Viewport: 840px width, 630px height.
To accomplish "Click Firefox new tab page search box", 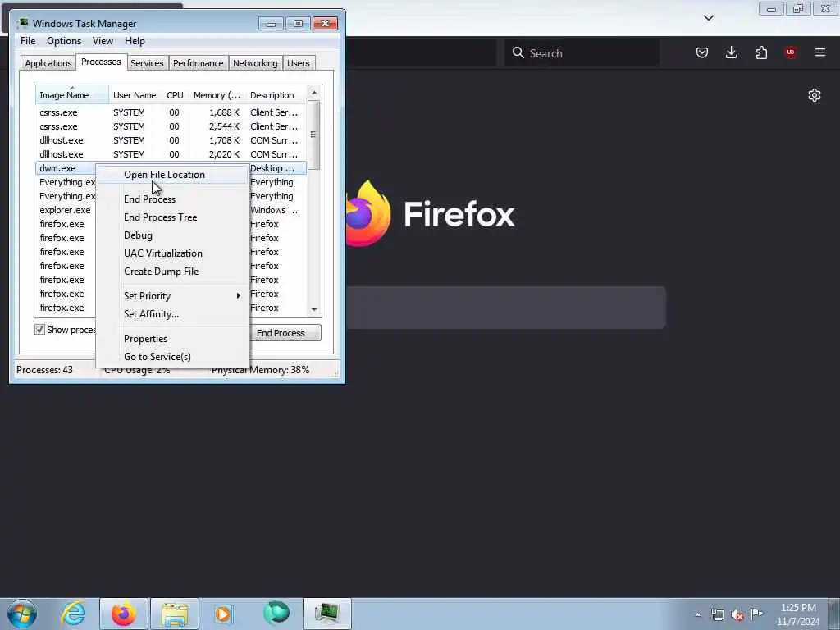I will tap(505, 308).
